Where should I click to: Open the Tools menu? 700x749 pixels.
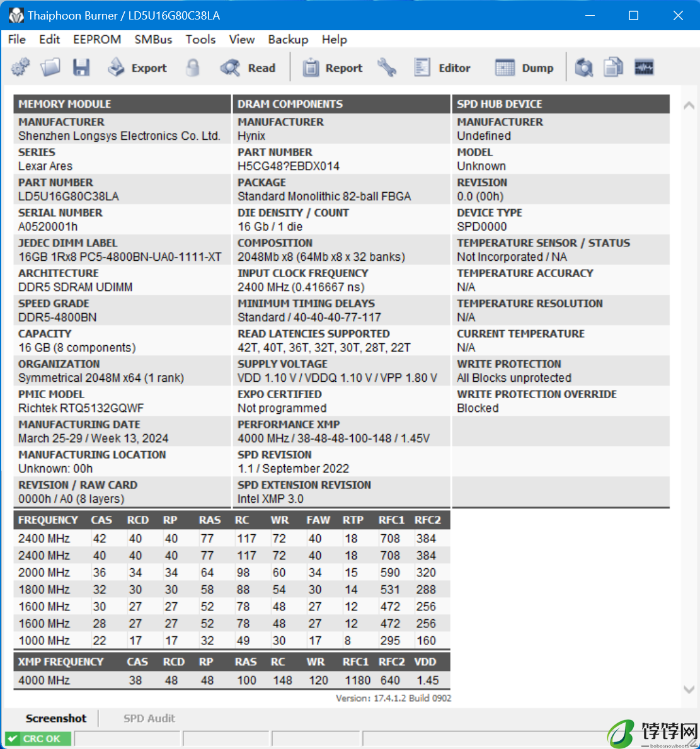click(x=201, y=39)
